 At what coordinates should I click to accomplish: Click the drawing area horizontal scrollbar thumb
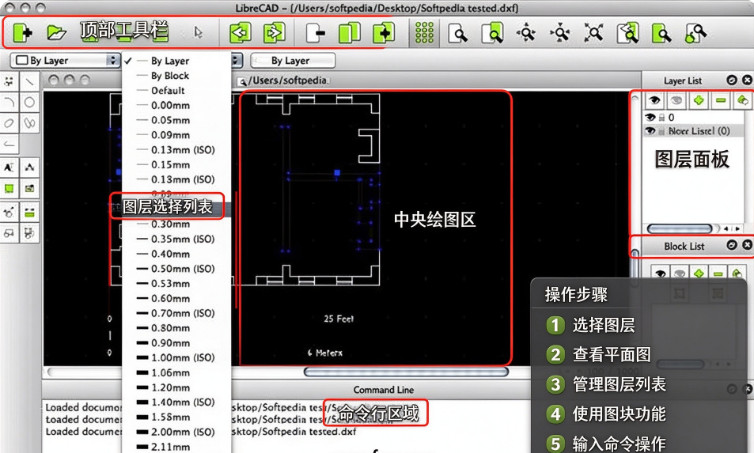click(x=406, y=372)
